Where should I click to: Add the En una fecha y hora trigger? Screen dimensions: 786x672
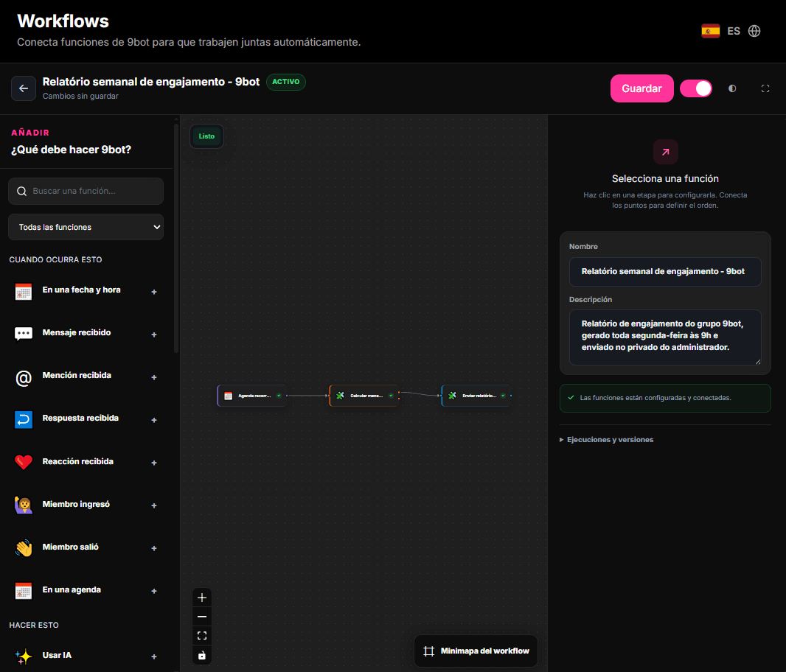click(x=154, y=292)
